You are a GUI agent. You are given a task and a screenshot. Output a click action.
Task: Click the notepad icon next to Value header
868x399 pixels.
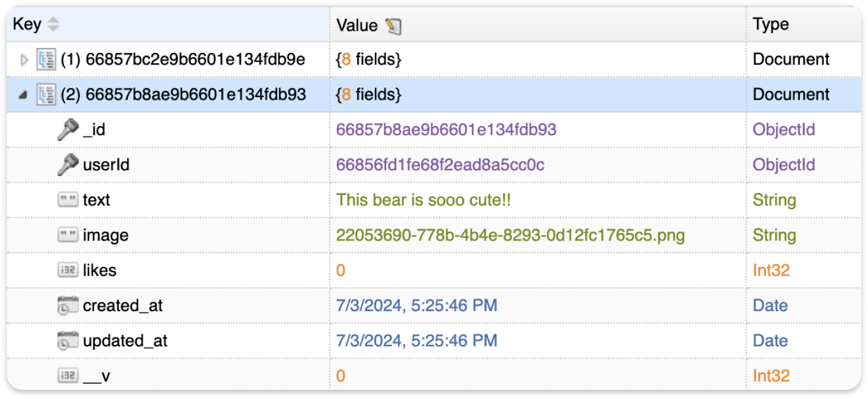tap(393, 25)
